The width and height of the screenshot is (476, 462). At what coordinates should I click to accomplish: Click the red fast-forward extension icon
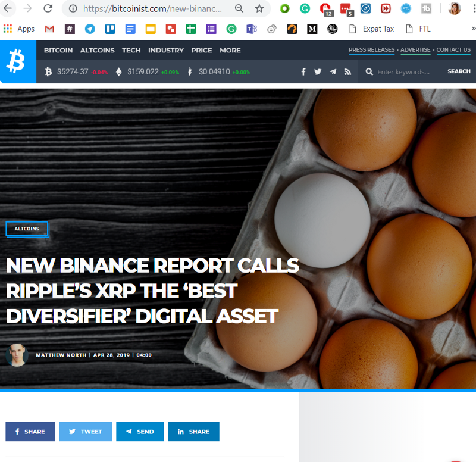(x=386, y=8)
